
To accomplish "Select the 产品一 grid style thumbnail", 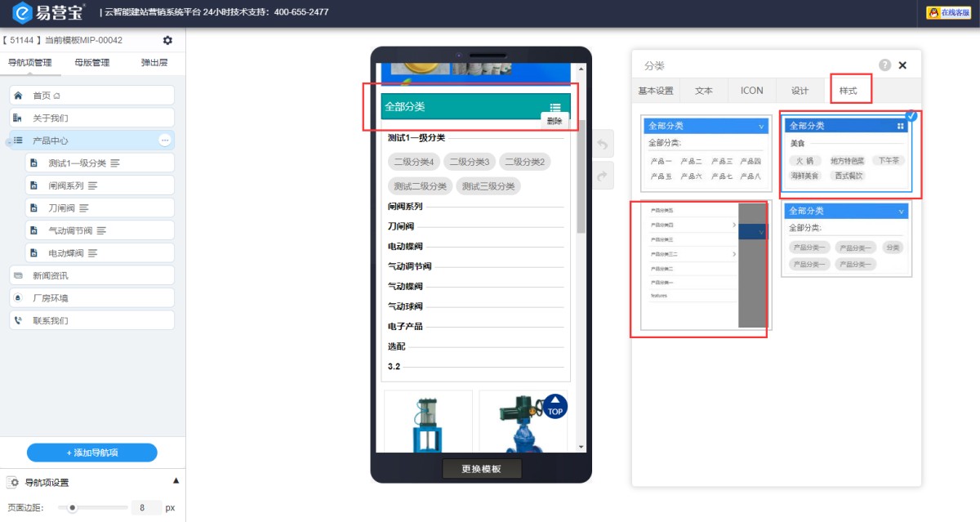I will point(706,153).
